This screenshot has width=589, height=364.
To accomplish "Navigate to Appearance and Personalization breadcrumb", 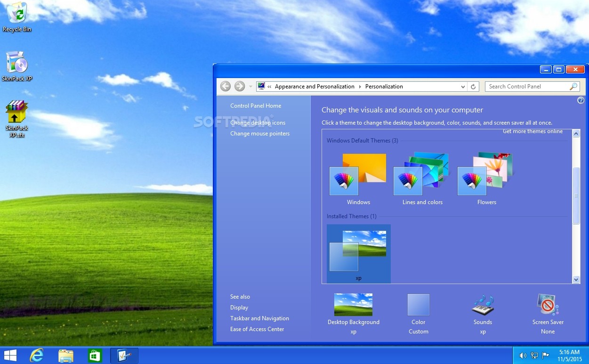I will 315,86.
